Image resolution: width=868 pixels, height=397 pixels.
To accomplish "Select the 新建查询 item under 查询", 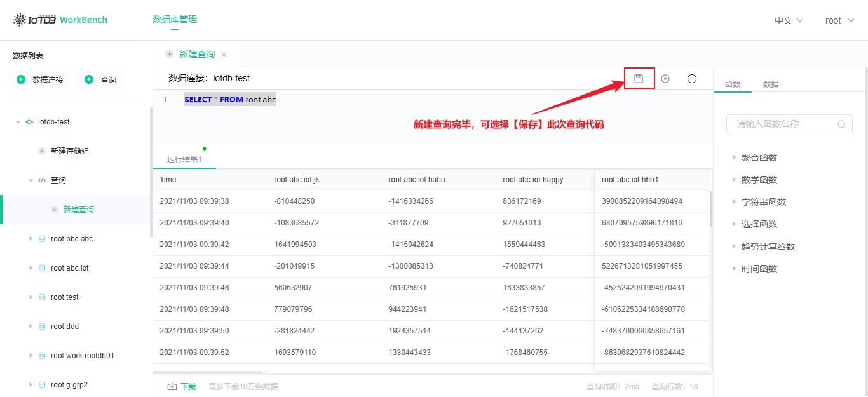I will 78,209.
